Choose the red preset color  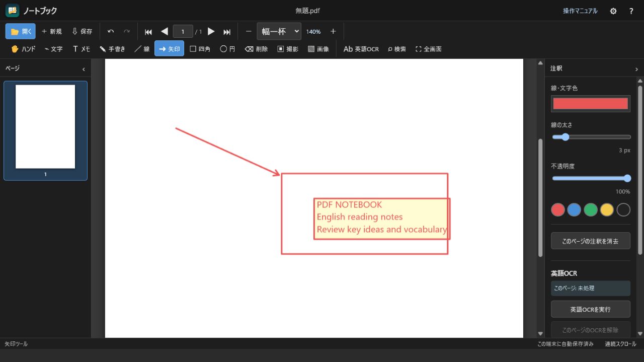(x=558, y=210)
